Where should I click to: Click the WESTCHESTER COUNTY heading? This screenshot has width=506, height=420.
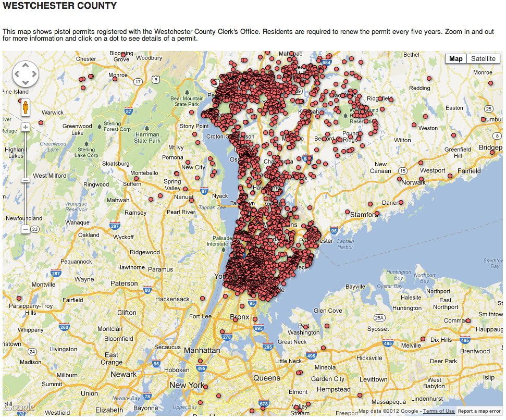pyautogui.click(x=60, y=6)
